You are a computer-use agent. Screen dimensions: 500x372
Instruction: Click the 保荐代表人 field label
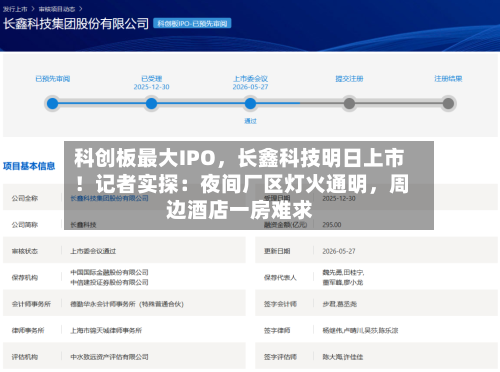pyautogui.click(x=280, y=277)
